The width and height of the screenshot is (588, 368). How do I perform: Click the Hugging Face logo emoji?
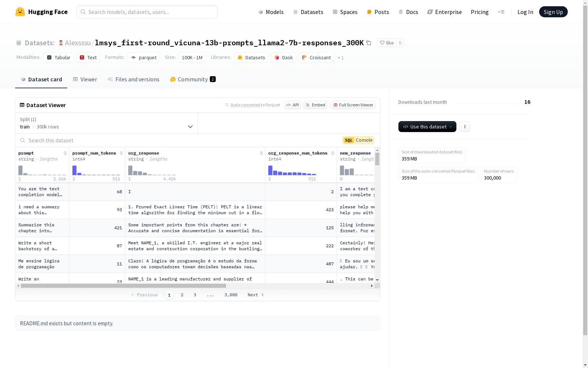coord(20,12)
